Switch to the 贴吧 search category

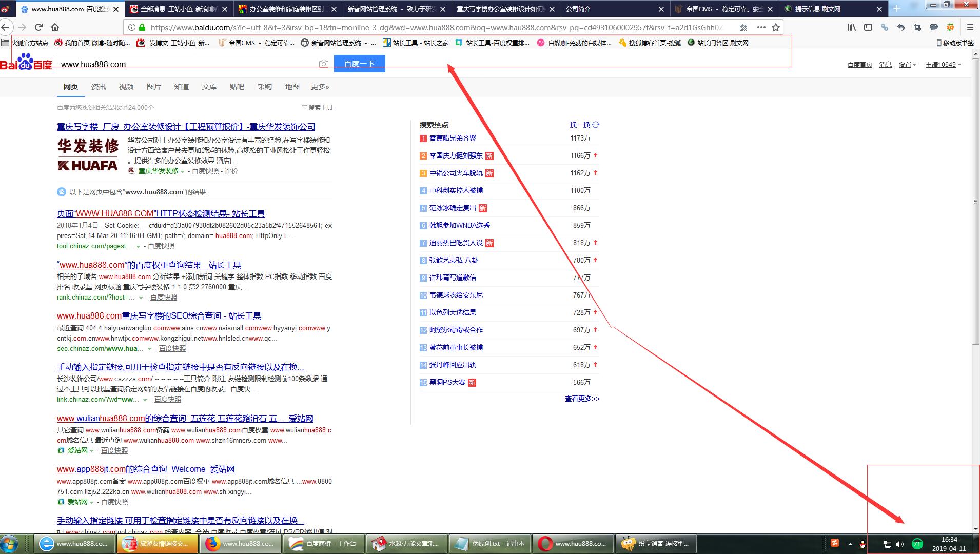coord(237,87)
